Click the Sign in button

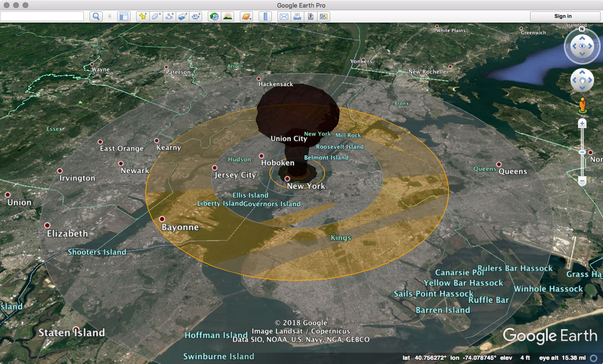pos(563,16)
